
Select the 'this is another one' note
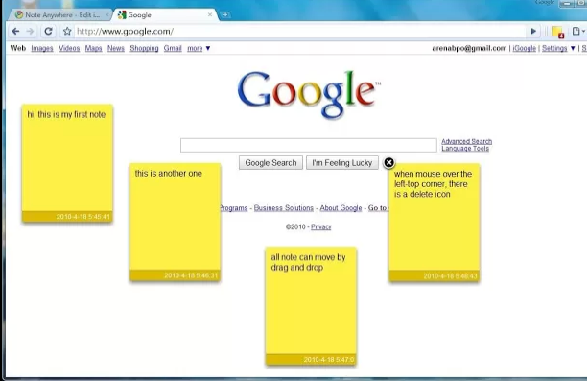tap(176, 222)
